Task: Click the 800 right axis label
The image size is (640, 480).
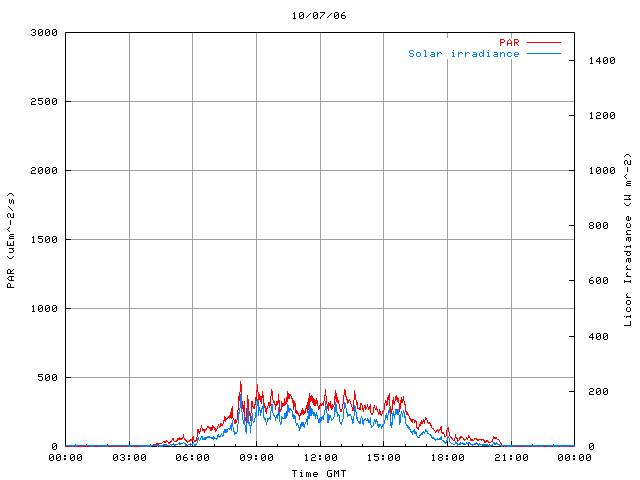Action: pos(598,226)
